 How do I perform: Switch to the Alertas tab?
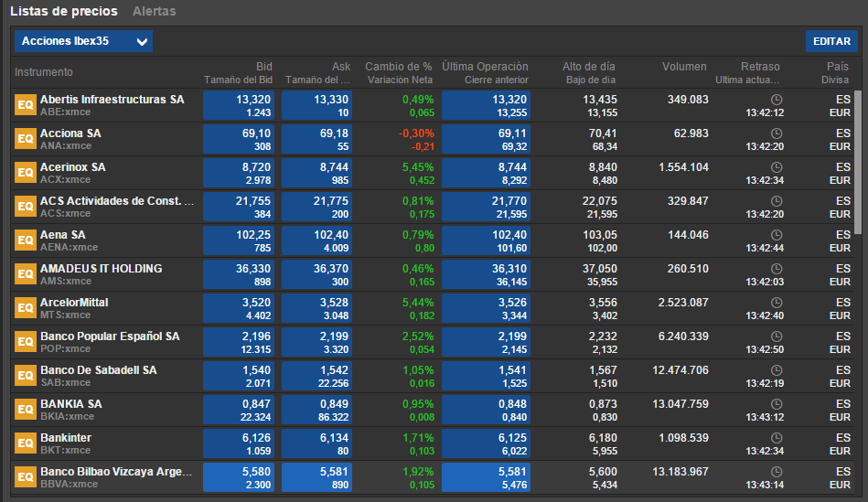(154, 11)
